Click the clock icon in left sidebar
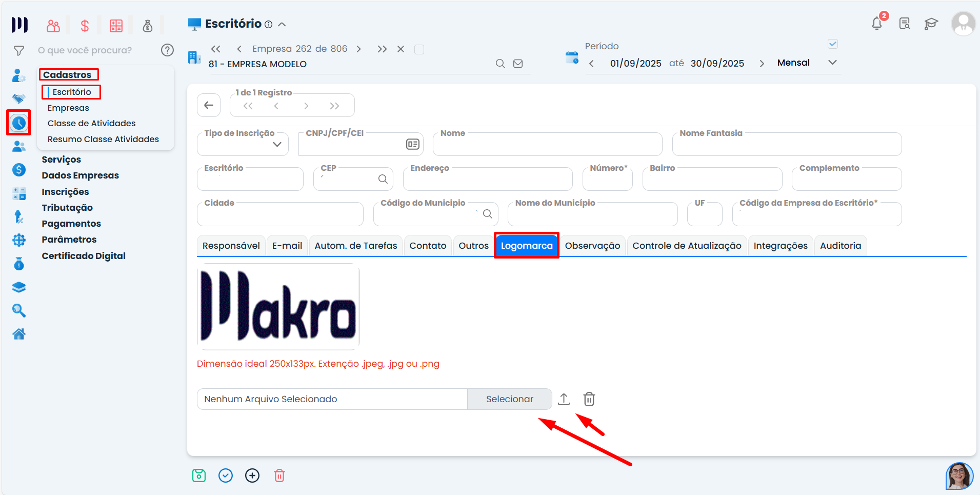The image size is (980, 495). coord(19,123)
